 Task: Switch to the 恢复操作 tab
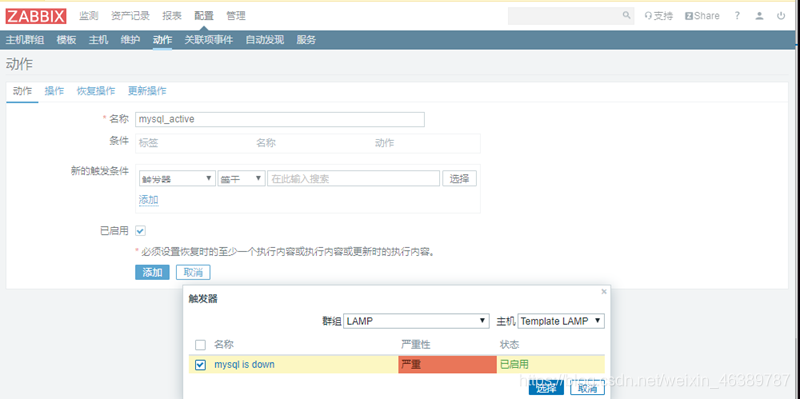(96, 91)
